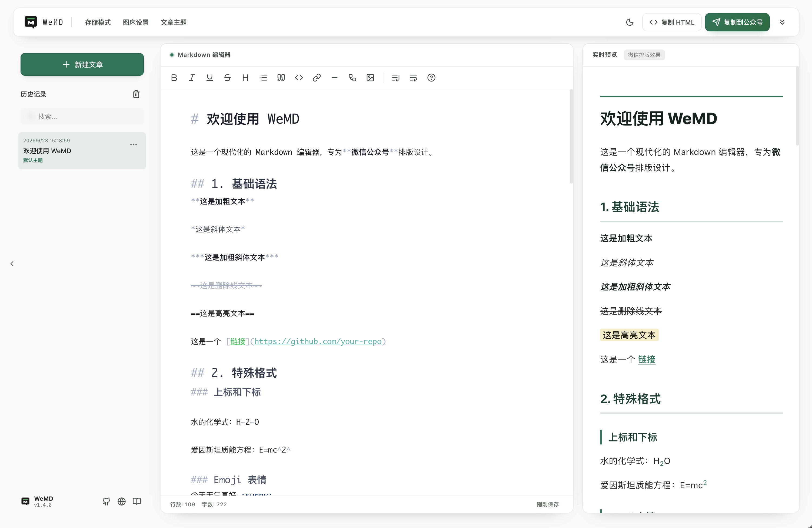Click the preview pane scrollbar thumb
Screen dimensions: 812x528
click(797, 106)
